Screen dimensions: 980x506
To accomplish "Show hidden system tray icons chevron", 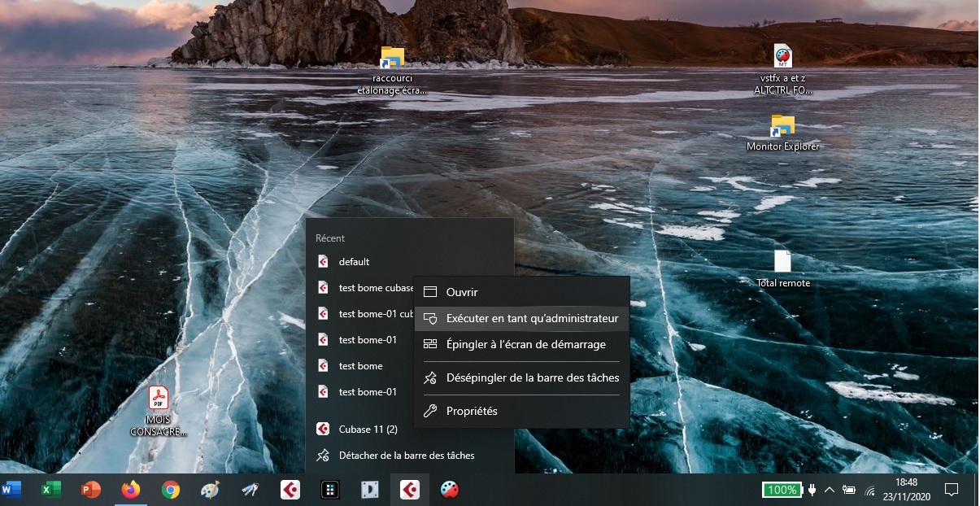I will pyautogui.click(x=830, y=490).
